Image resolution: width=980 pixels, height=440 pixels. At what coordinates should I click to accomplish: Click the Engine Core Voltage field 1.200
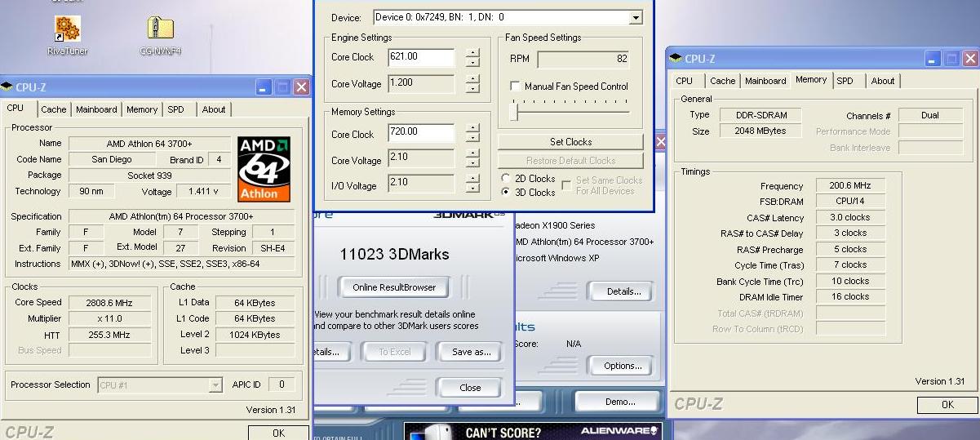422,83
